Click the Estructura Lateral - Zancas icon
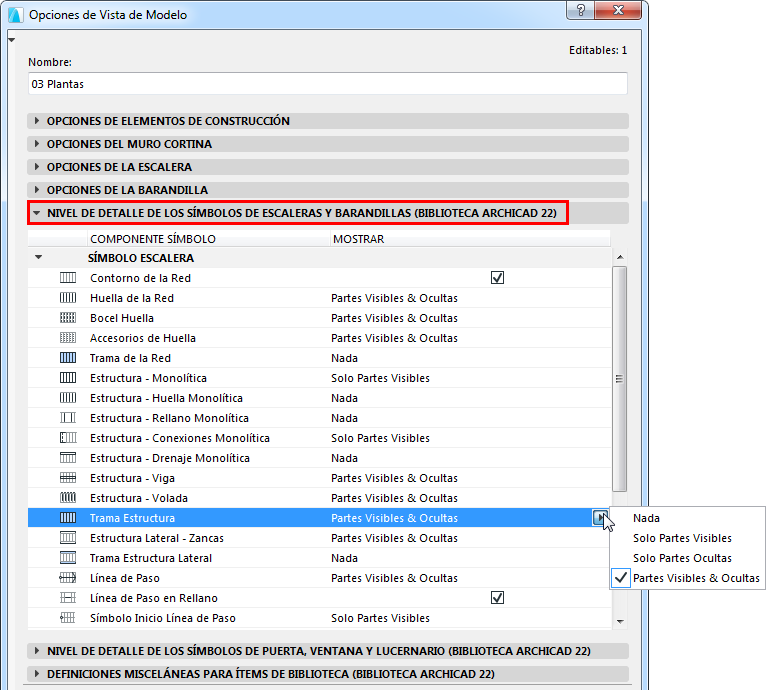 point(68,538)
